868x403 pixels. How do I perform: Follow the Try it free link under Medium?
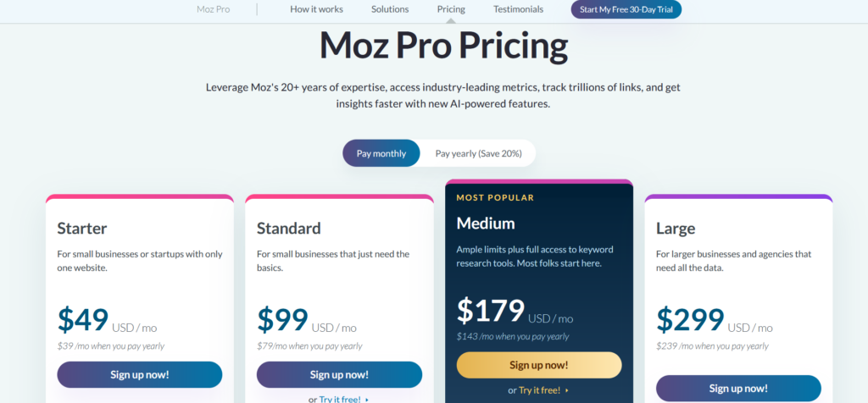[x=538, y=390]
